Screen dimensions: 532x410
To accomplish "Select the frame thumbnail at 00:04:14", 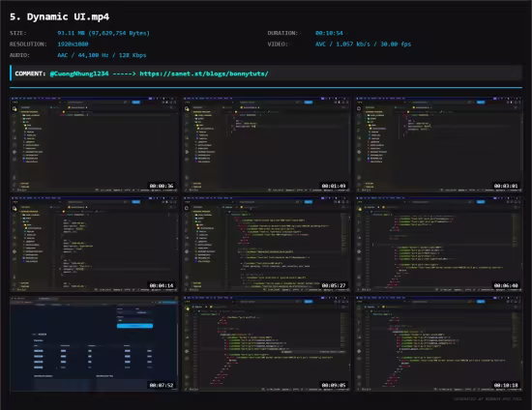I will point(94,245).
